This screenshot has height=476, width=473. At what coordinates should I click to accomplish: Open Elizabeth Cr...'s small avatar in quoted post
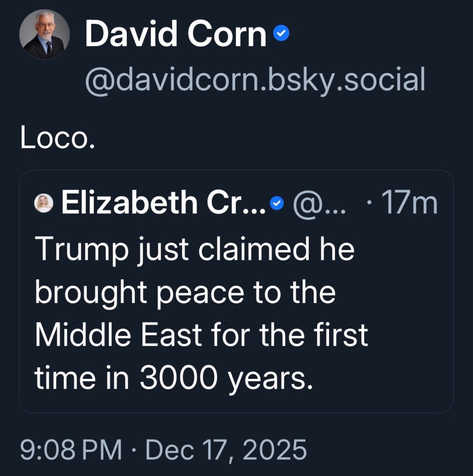click(44, 203)
